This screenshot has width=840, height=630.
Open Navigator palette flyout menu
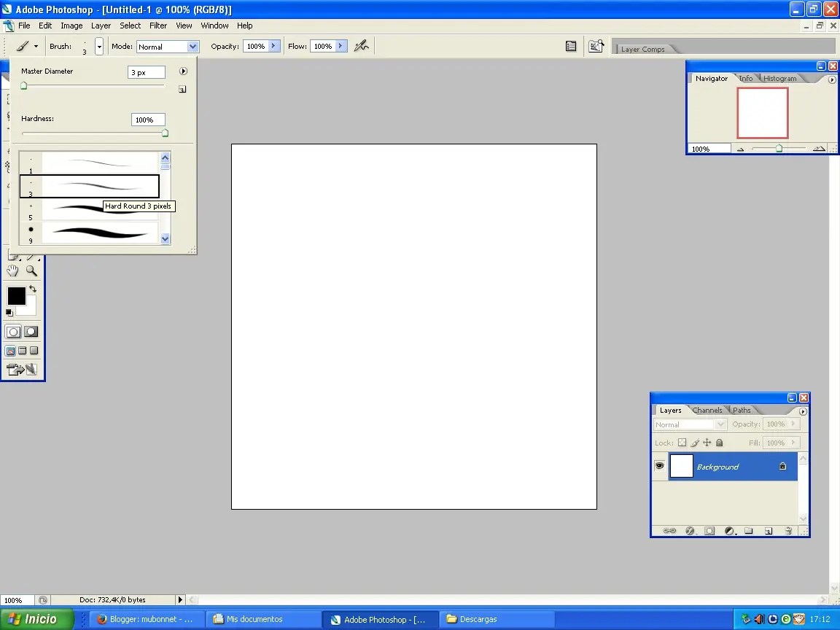tap(832, 79)
